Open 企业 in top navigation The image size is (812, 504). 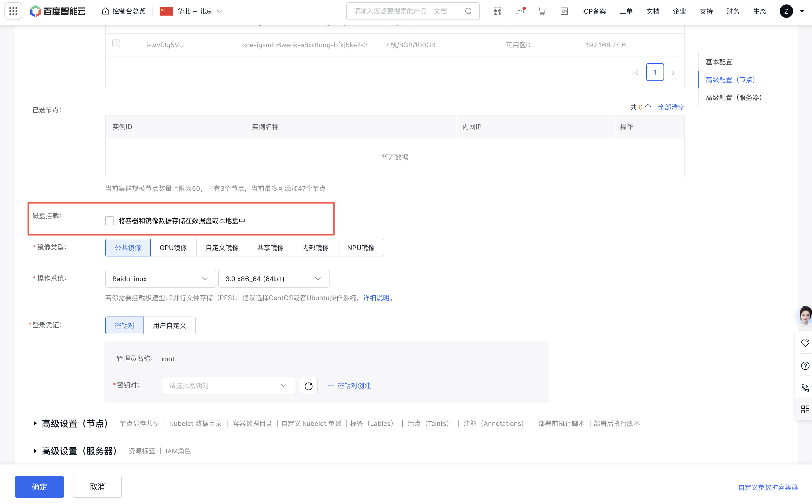(x=679, y=11)
